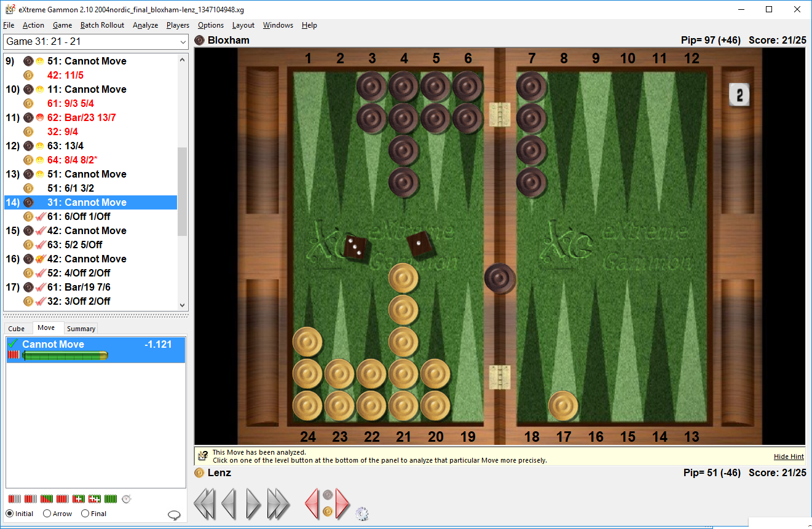Go to the first move with double-left arrow

coord(205,504)
